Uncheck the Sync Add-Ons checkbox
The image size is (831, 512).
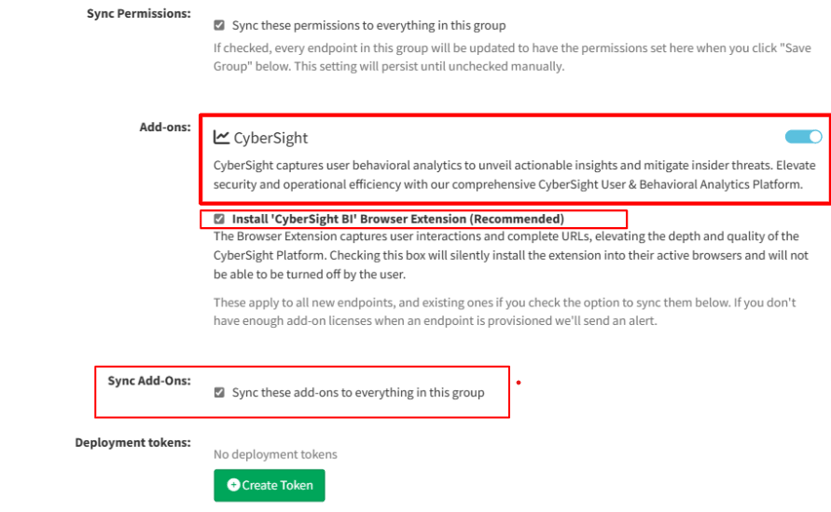[x=219, y=393]
